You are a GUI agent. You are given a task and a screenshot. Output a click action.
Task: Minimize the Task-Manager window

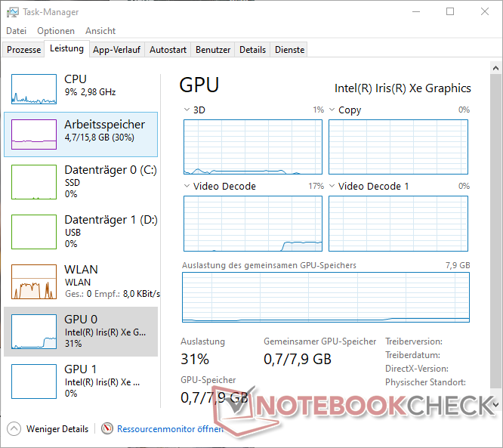click(416, 12)
